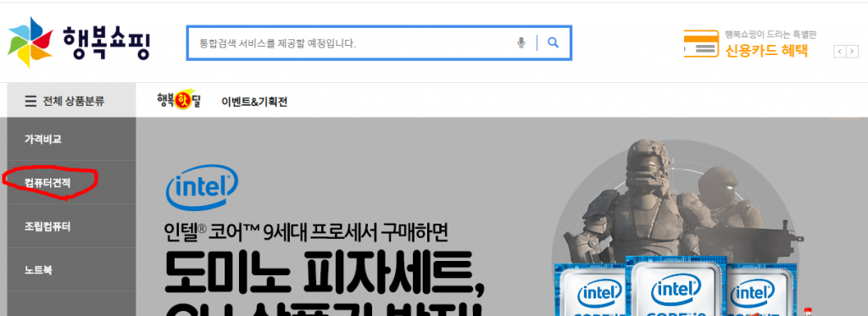Click the intel logo in the banner
The image size is (868, 316).
pyautogui.click(x=202, y=188)
